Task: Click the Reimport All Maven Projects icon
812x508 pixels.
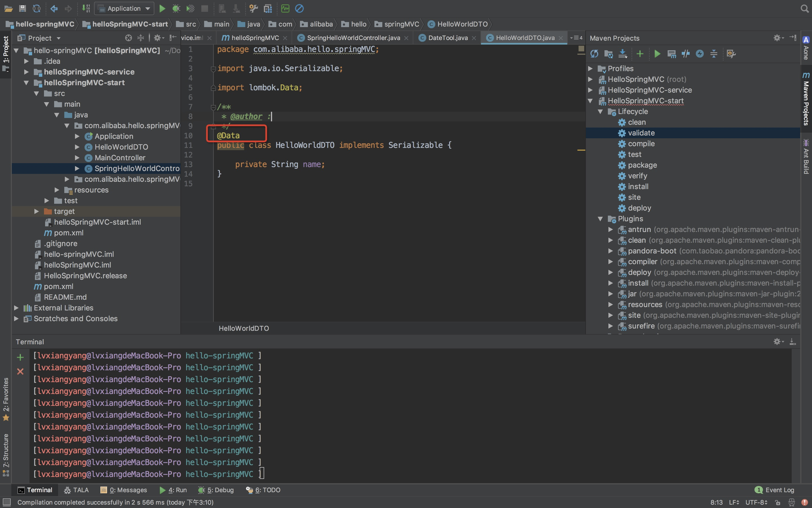Action: (594, 54)
